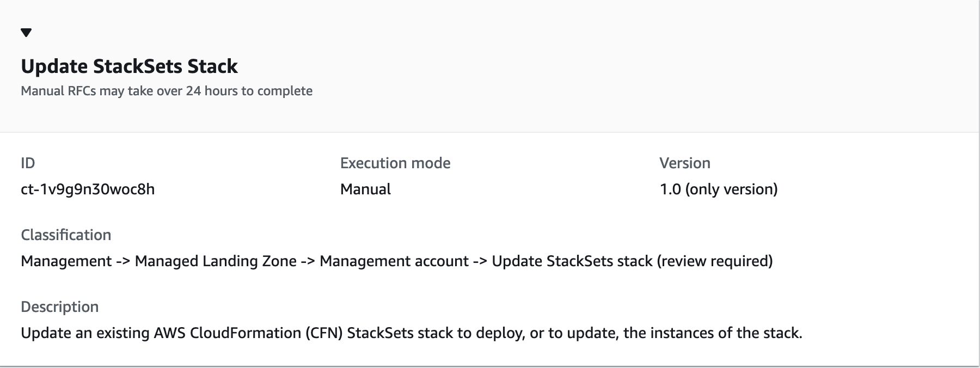The height and width of the screenshot is (368, 980).
Task: Click the Execution mode label
Action: [395, 163]
